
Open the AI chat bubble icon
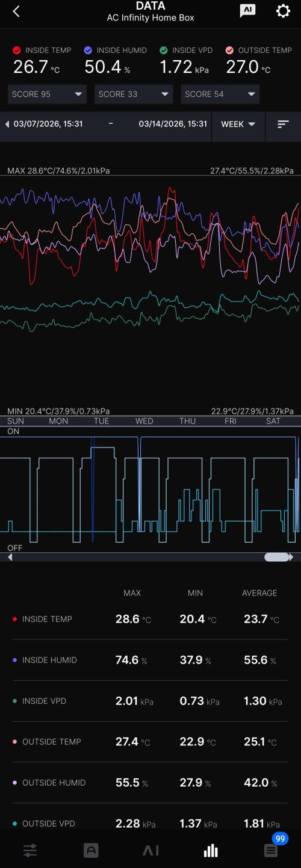coord(247,11)
